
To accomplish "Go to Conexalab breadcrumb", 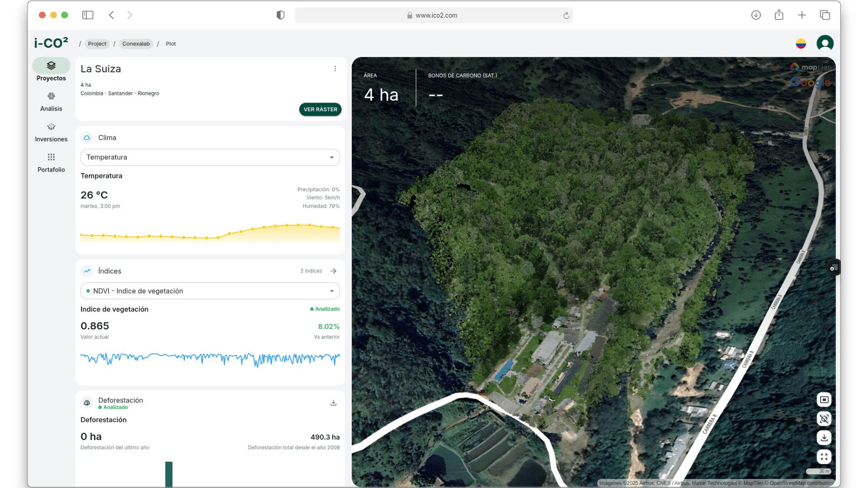I will 136,44.
